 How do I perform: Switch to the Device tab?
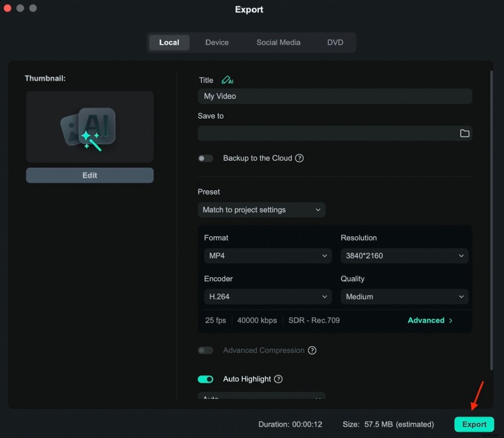click(x=217, y=42)
